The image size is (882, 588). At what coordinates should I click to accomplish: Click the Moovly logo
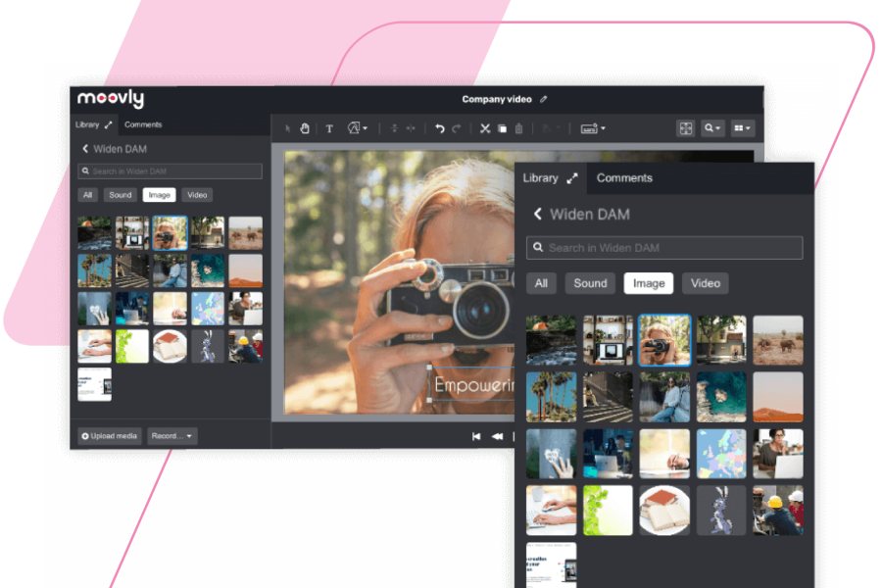110,99
